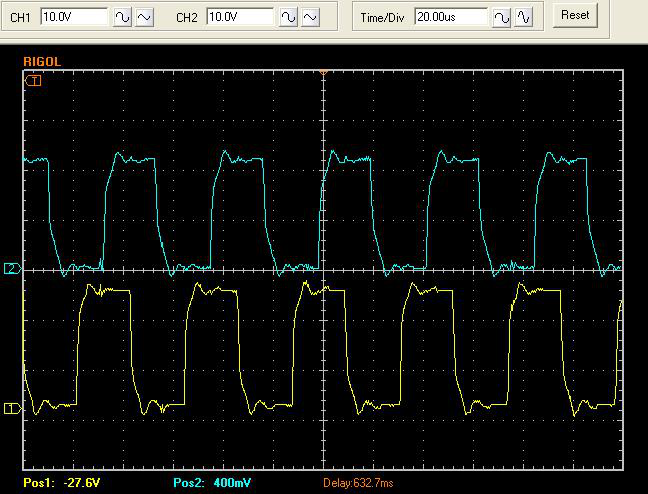Click Time/Div wide-wave timebase button
The image size is (648, 494).
(x=502, y=17)
